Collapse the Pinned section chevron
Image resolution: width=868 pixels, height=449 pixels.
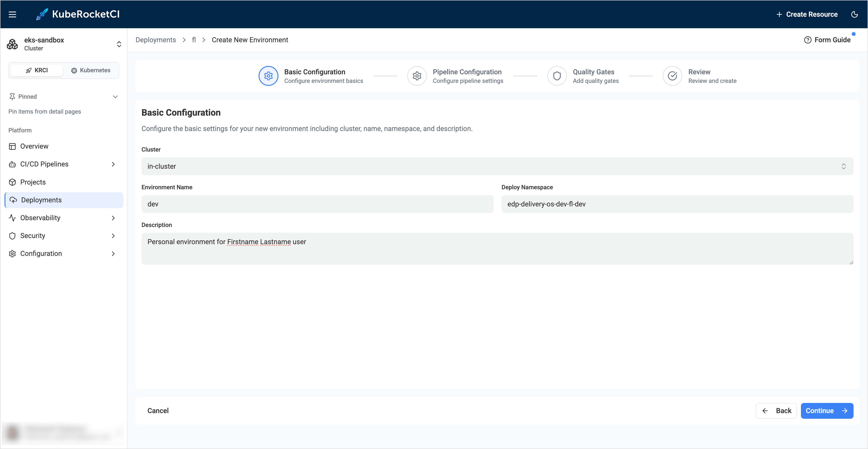pos(115,97)
